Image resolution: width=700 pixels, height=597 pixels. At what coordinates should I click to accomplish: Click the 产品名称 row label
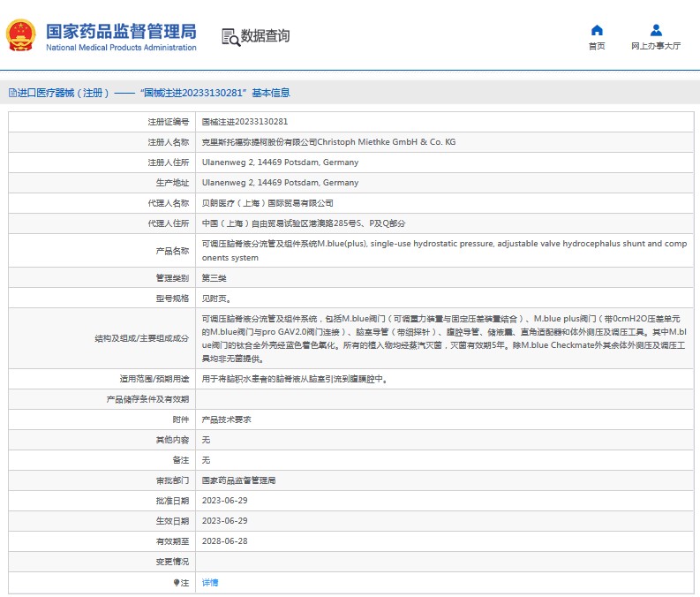point(172,251)
